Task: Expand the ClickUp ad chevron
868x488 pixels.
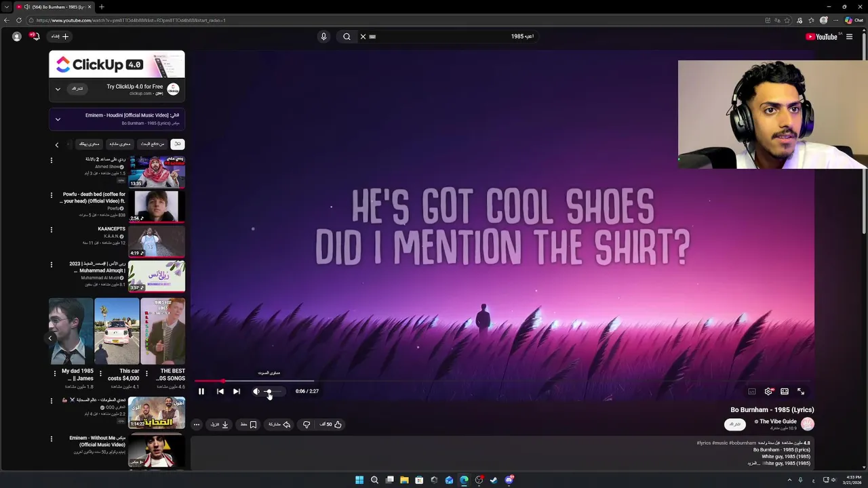Action: point(58,89)
